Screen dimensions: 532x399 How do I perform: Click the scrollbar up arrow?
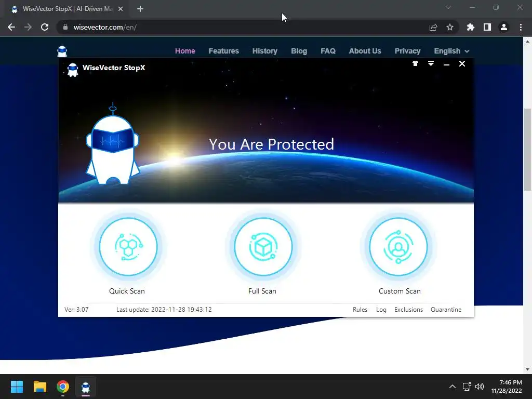[527, 42]
